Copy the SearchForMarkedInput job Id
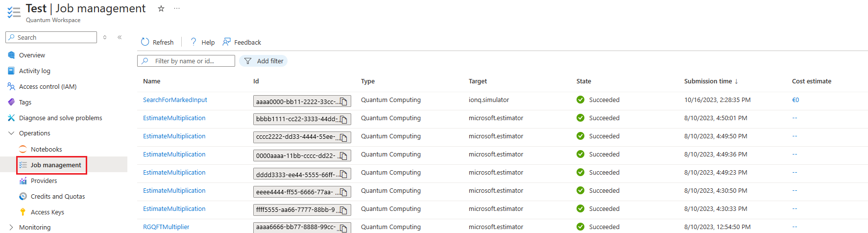The width and height of the screenshot is (868, 233). tap(344, 102)
